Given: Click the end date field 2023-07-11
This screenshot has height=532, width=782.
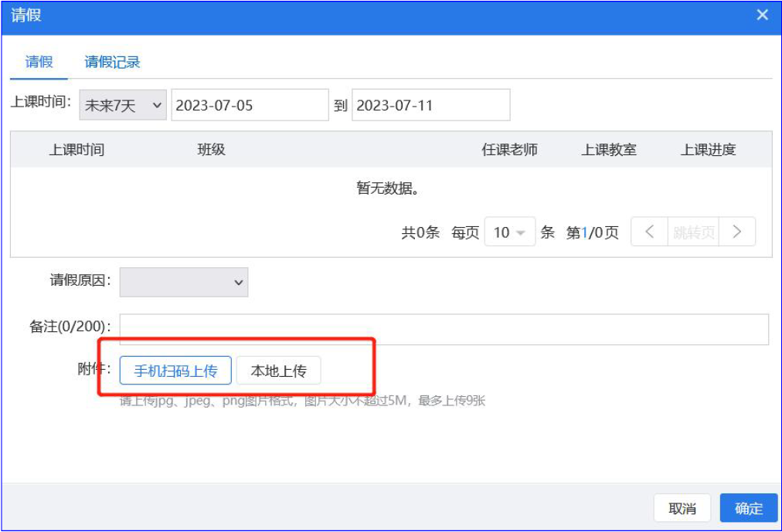Looking at the screenshot, I should [430, 106].
